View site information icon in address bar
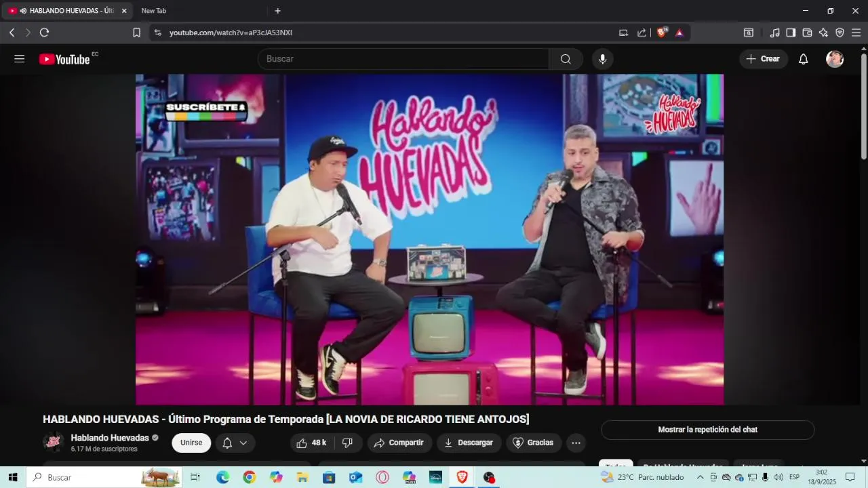Viewport: 868px width, 488px height. (x=158, y=33)
